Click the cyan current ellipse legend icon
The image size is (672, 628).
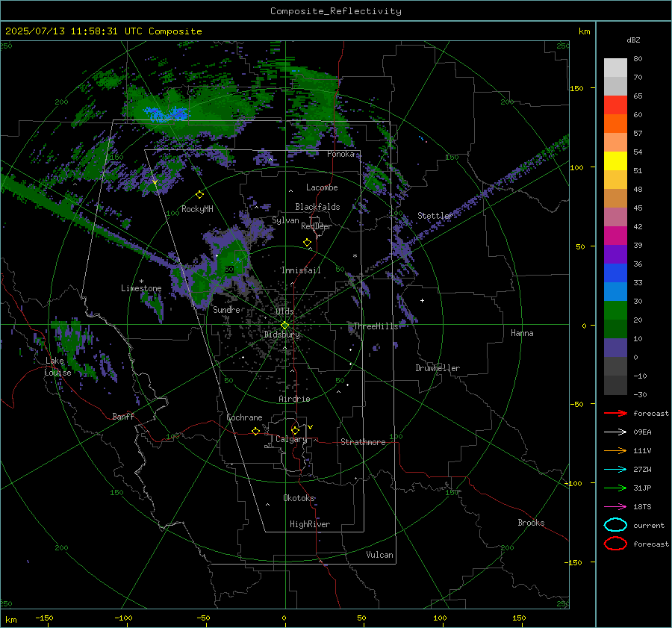pyautogui.click(x=615, y=525)
